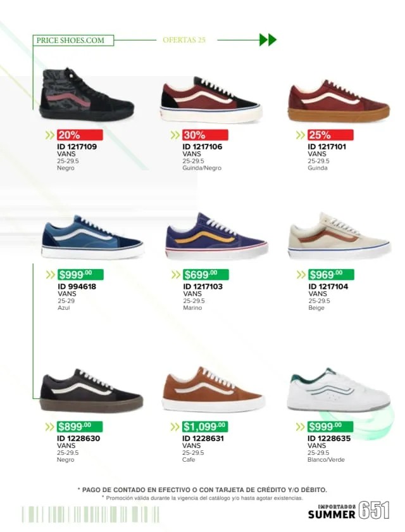This screenshot has height=532, width=405.
Task: Click the Beige Vans sneaker image
Action: pos(339,236)
